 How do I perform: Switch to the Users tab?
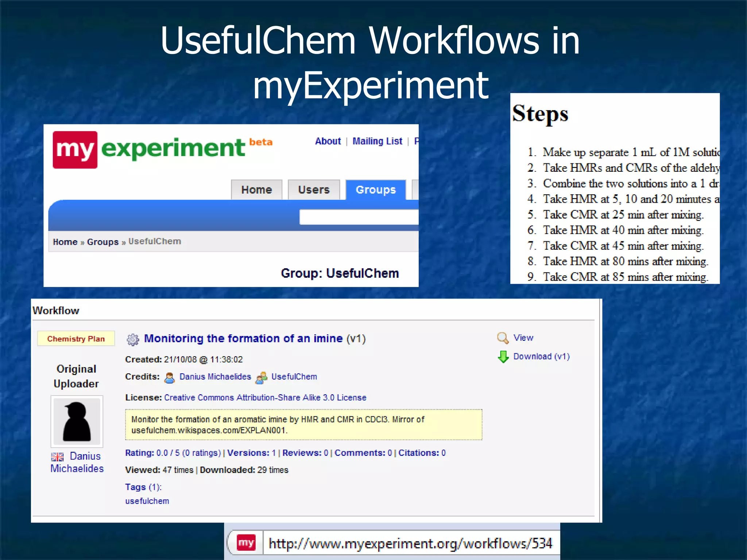click(314, 190)
